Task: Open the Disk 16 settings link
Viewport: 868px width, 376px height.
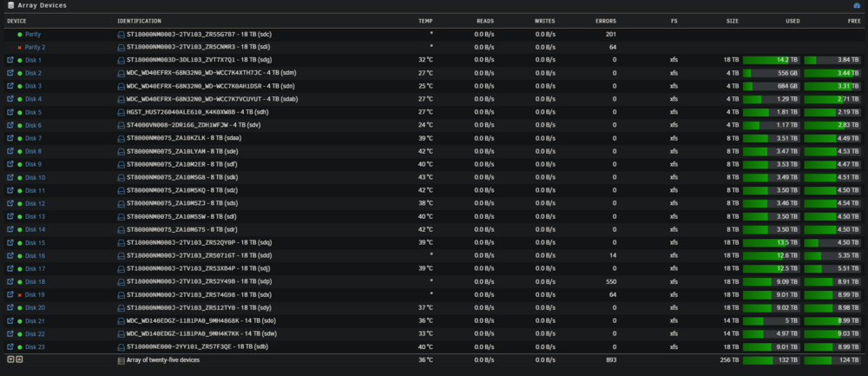Action: [x=35, y=256]
